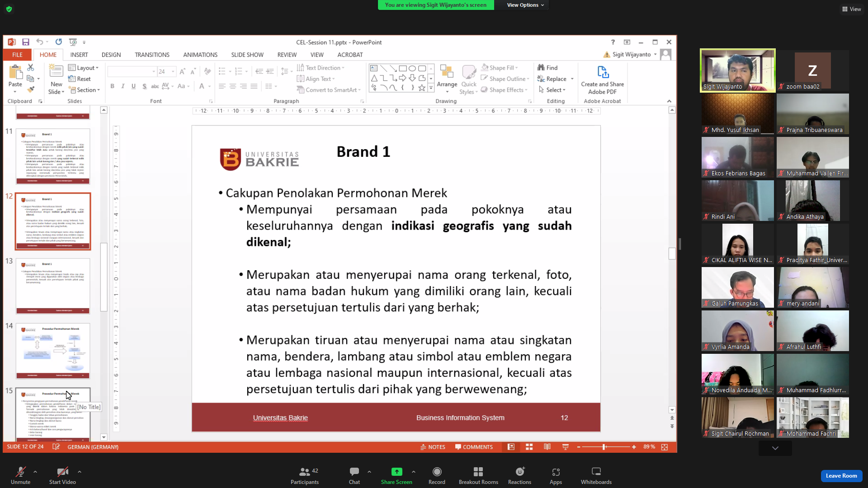The height and width of the screenshot is (488, 868).
Task: Add a New Slide
Action: click(x=56, y=79)
